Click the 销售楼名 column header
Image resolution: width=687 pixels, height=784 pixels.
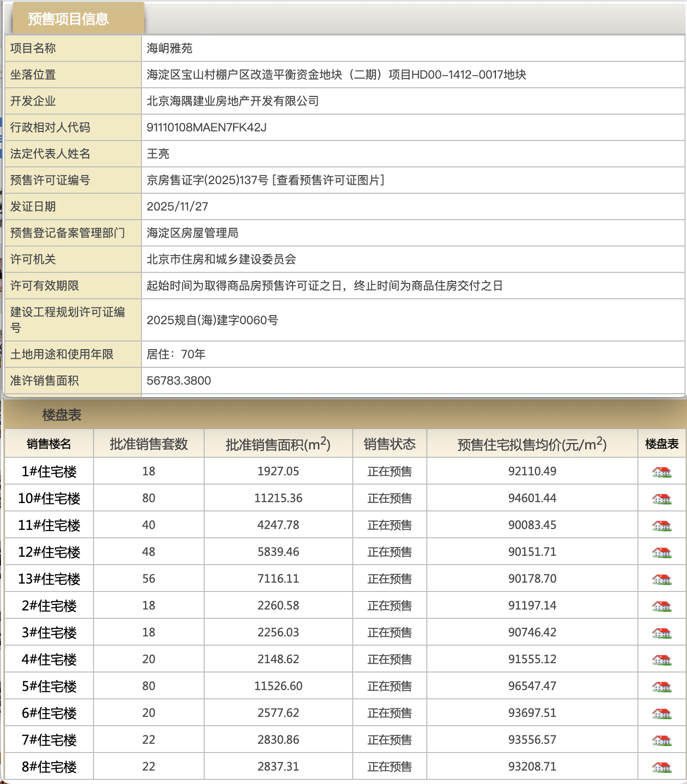pos(49,444)
